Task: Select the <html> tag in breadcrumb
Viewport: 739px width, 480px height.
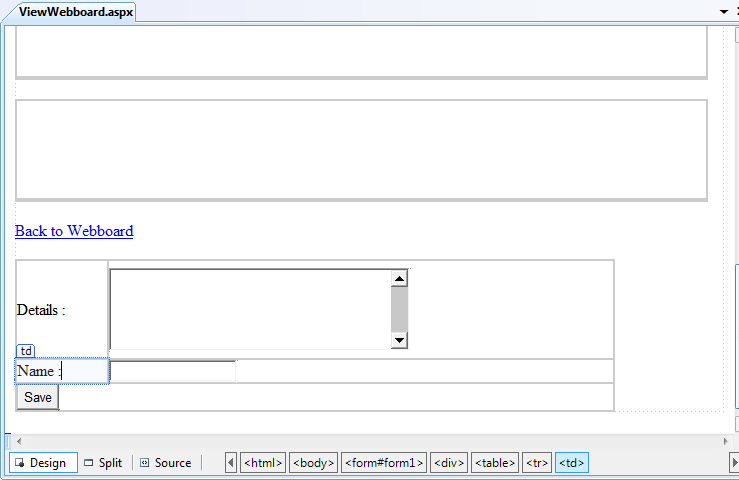Action: (x=263, y=463)
